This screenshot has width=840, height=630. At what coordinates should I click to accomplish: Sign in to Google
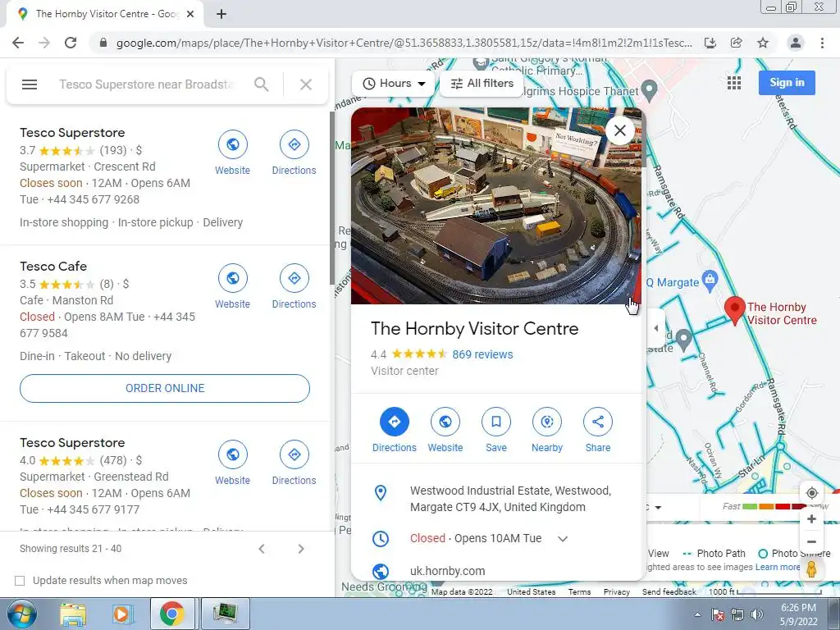[x=787, y=83]
